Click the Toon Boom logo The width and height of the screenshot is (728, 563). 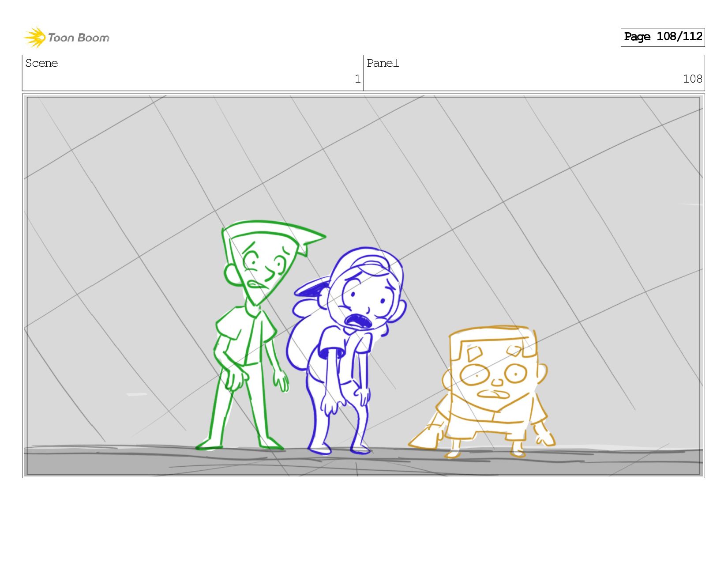[x=66, y=38]
